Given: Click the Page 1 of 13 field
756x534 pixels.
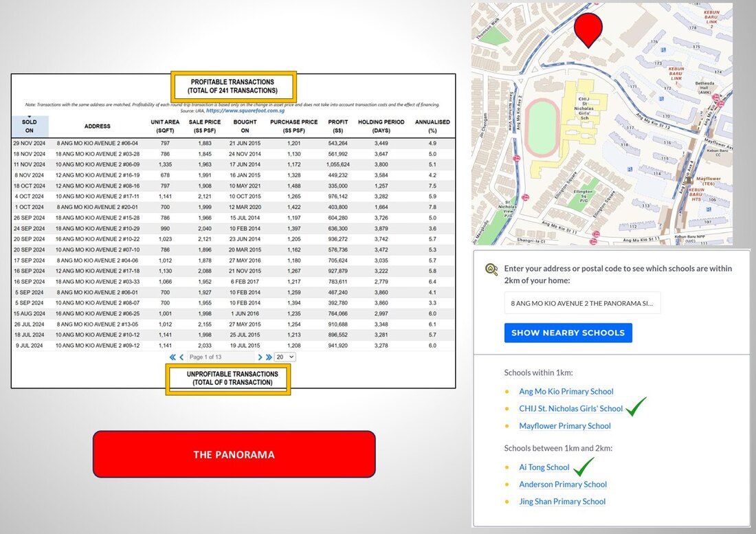Looking at the screenshot, I should [221, 357].
